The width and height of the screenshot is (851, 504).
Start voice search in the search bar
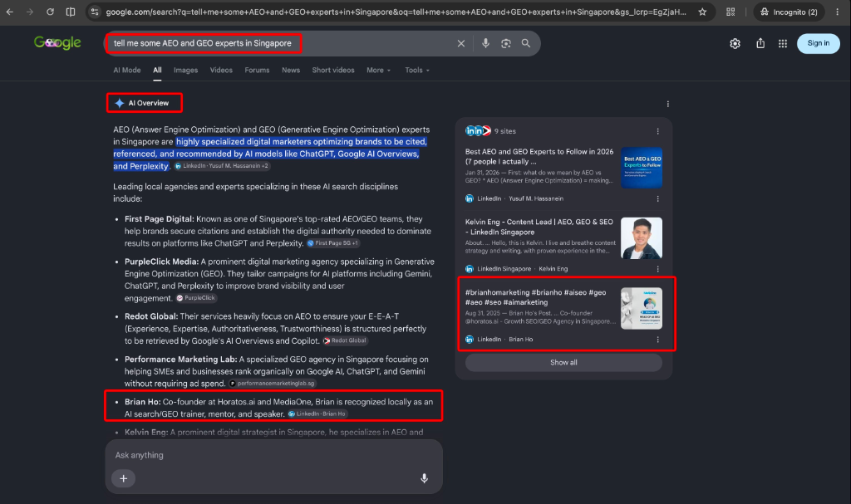[x=485, y=43]
